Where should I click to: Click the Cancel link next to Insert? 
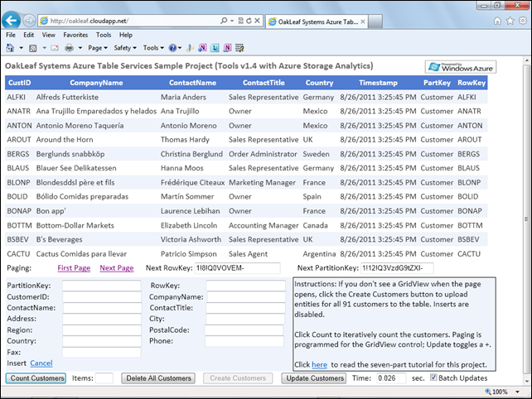[41, 363]
